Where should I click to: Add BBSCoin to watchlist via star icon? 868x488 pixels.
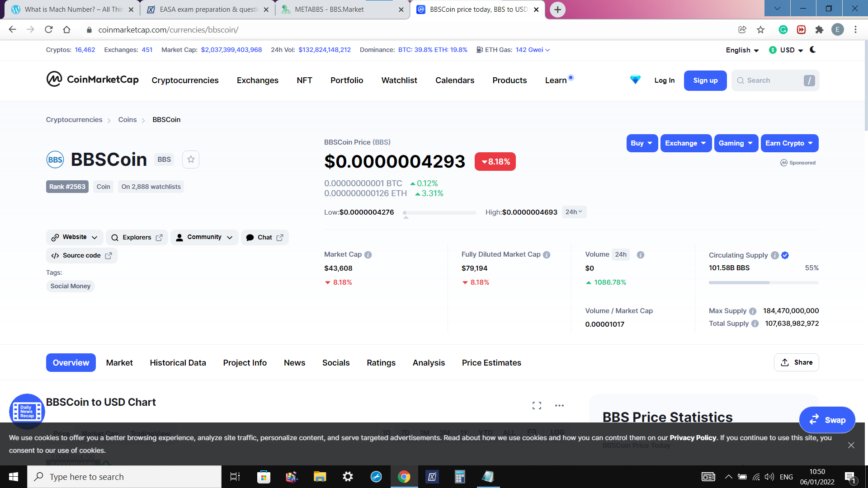[x=191, y=160]
